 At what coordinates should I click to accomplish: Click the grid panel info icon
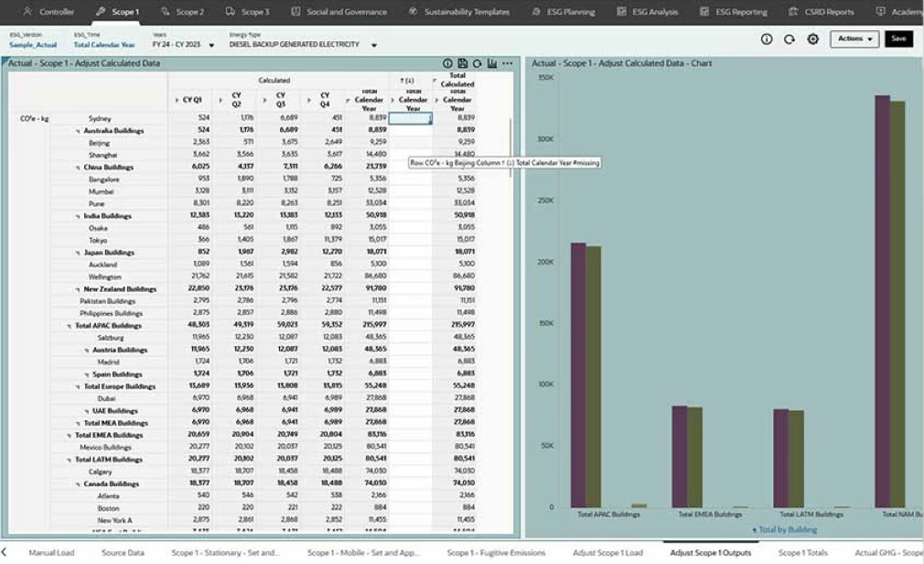pos(448,63)
